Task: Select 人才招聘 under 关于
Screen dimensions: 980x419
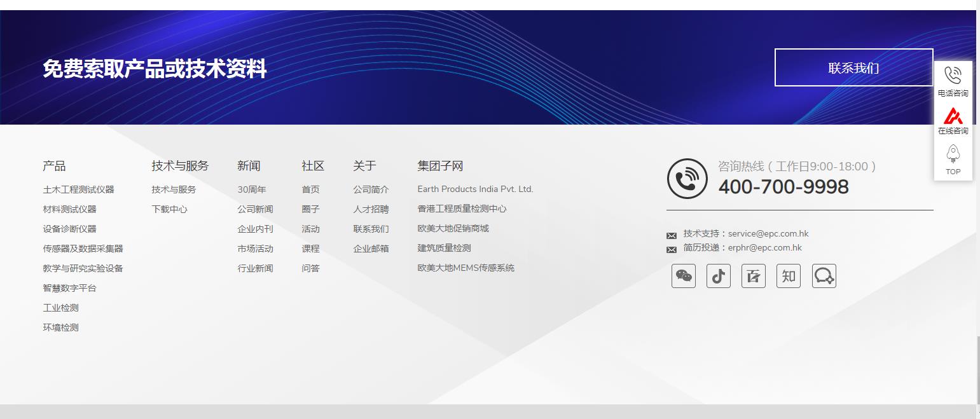Action: tap(371, 209)
